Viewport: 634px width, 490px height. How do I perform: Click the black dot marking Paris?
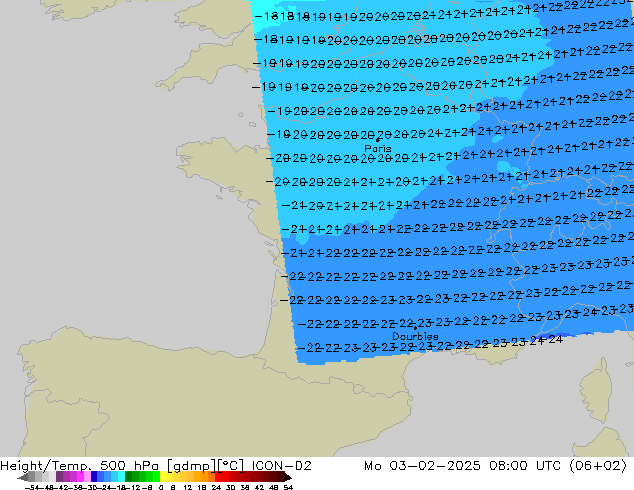(x=378, y=140)
